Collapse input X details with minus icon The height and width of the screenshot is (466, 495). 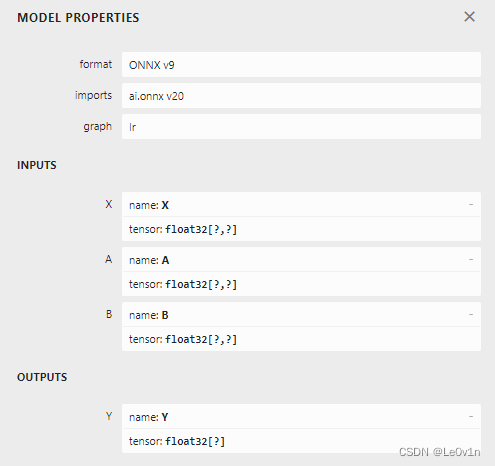coord(471,204)
